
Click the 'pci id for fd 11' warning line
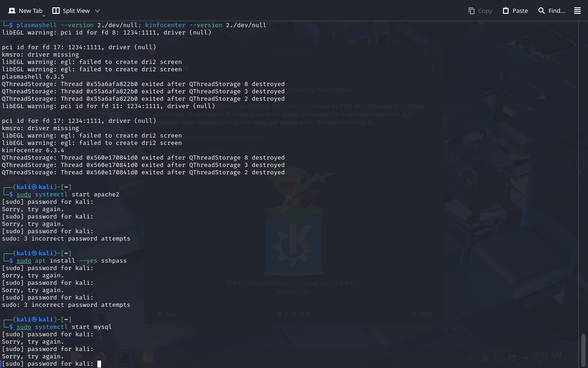click(108, 106)
